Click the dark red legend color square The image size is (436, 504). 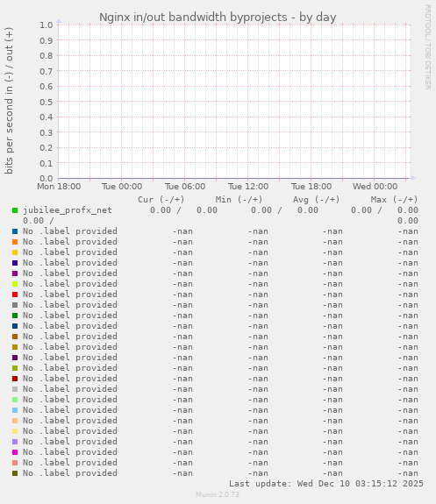15,379
